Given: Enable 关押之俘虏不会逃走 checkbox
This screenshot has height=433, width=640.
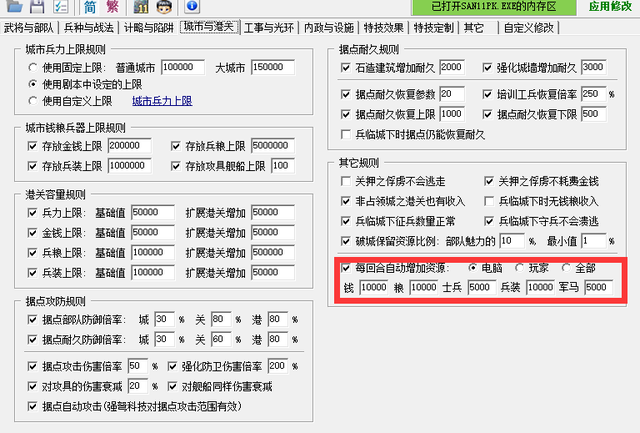Looking at the screenshot, I should pos(345,181).
